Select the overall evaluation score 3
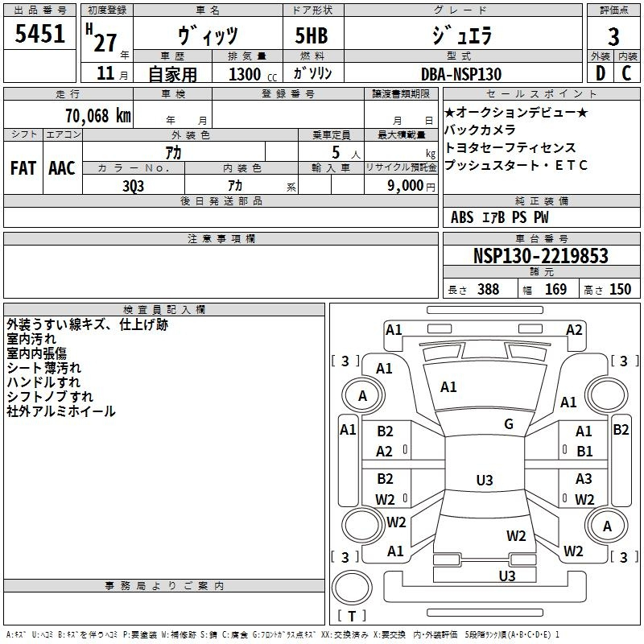644x644 pixels. [x=613, y=36]
